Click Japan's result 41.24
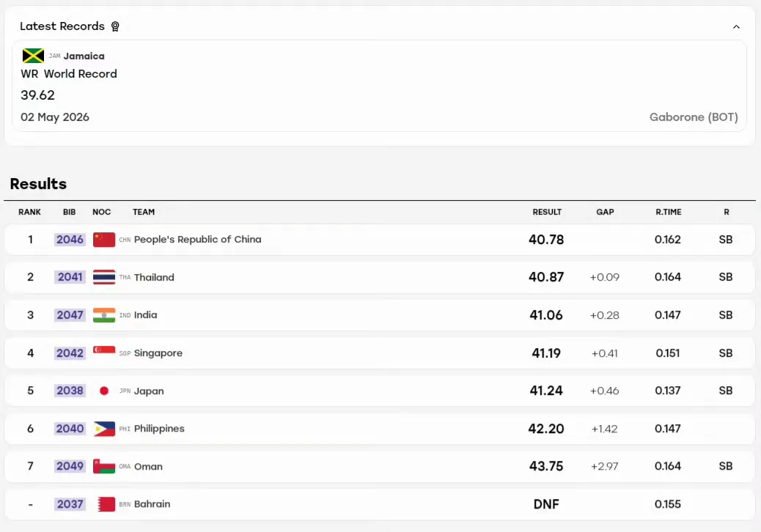Viewport: 761px width, 532px height. point(546,391)
